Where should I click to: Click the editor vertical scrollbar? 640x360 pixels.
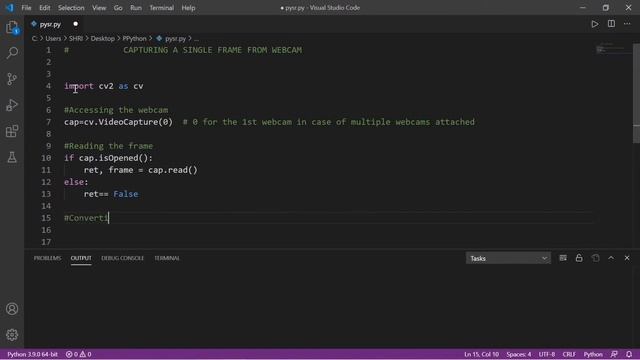click(636, 94)
